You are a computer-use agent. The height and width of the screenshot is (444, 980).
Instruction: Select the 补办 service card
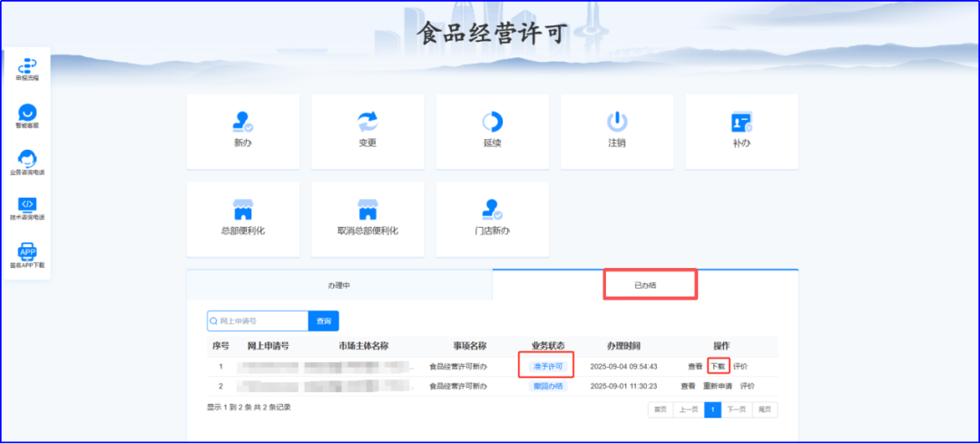(x=742, y=132)
